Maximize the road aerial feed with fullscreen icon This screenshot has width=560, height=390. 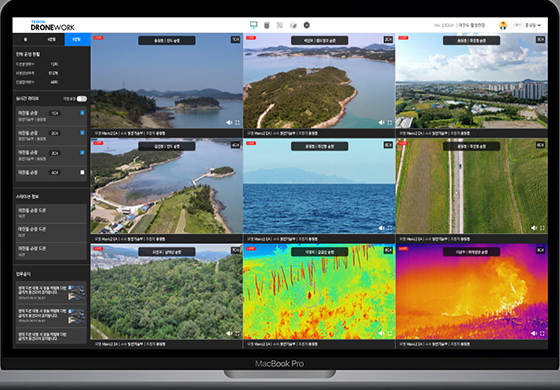click(542, 228)
